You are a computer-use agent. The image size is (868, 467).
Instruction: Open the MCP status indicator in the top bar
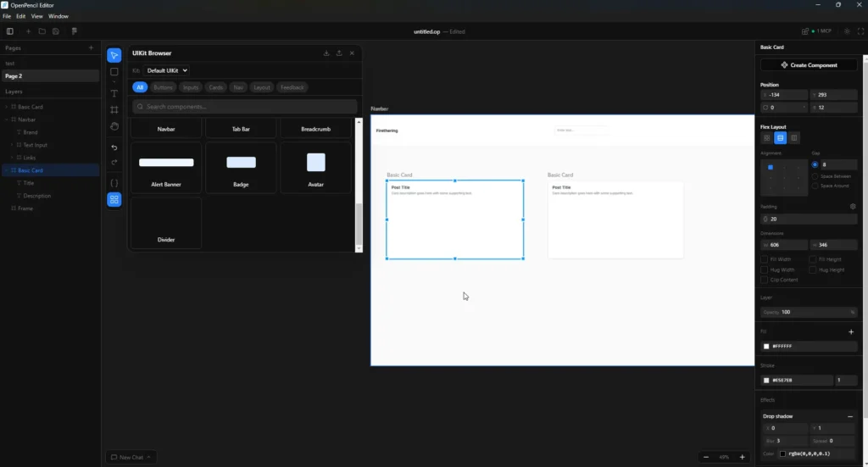click(x=821, y=31)
